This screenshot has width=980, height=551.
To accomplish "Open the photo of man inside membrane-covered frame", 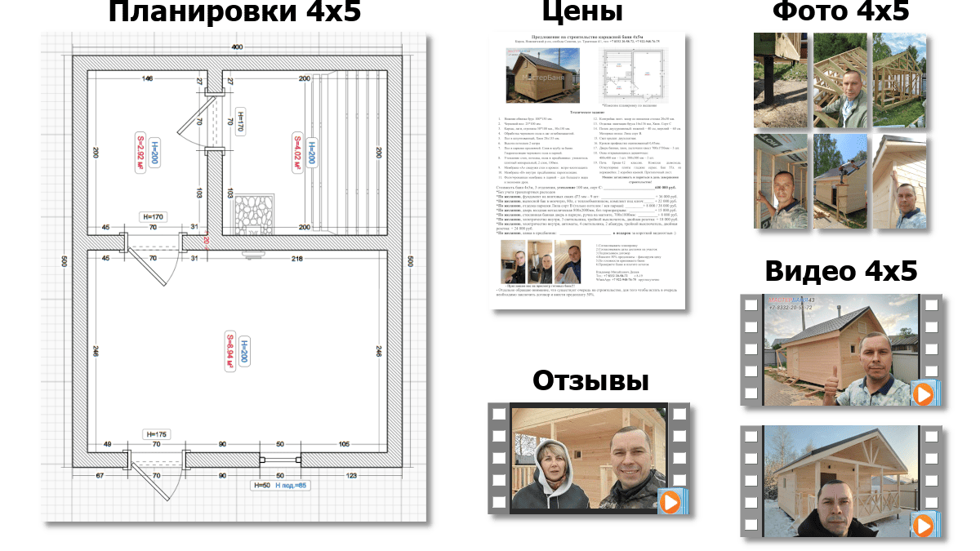I will 782,181.
